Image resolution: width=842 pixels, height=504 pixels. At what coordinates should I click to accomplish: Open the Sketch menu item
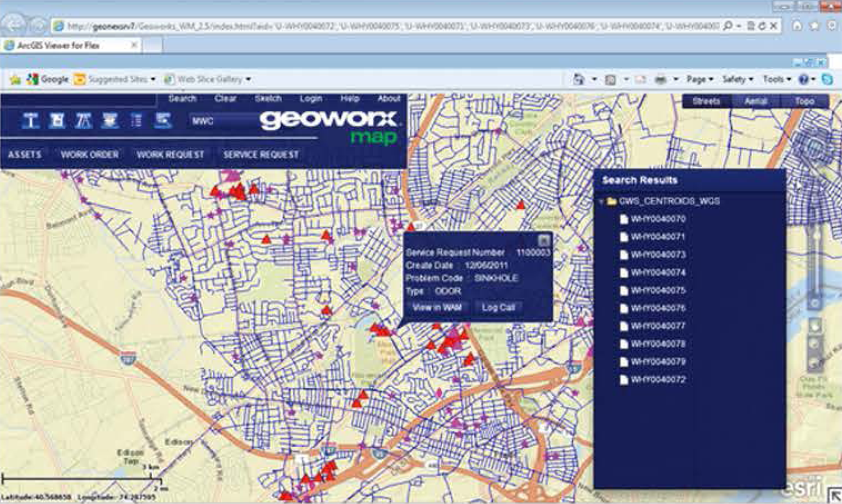tap(268, 98)
